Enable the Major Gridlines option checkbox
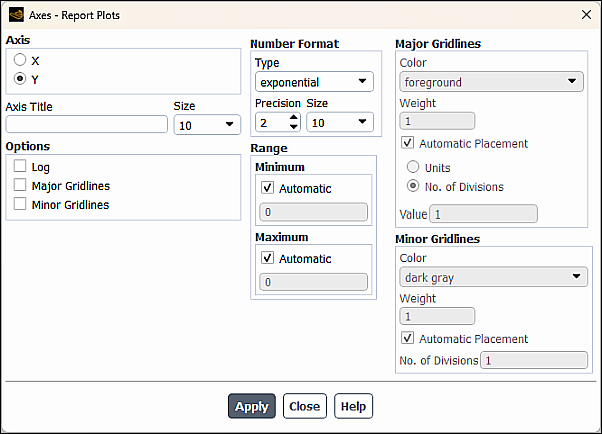602x434 pixels. [20, 186]
